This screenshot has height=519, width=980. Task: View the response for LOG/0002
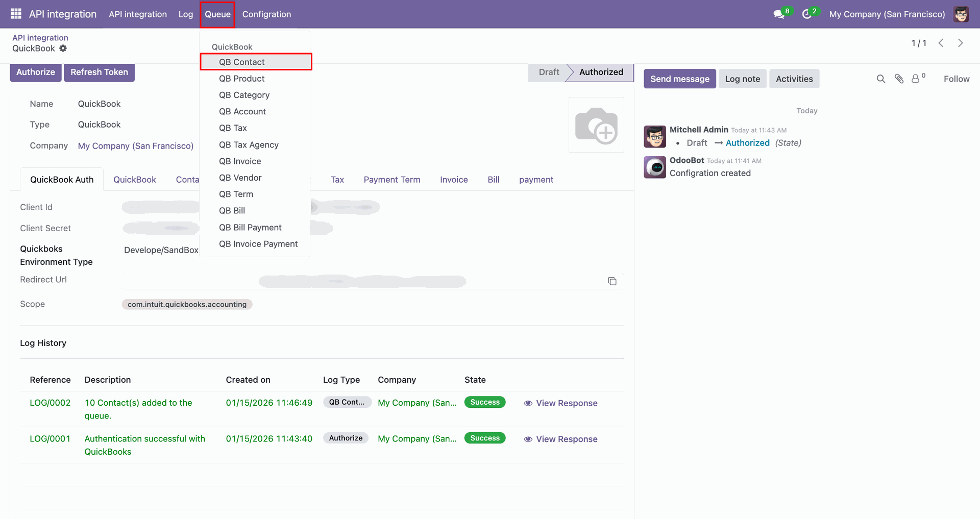click(560, 403)
